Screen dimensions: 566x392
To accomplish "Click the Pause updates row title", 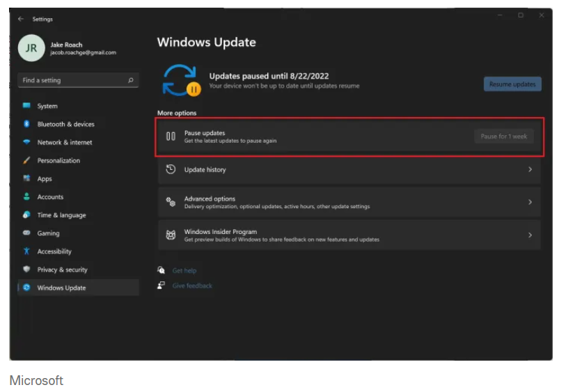I will [x=204, y=133].
